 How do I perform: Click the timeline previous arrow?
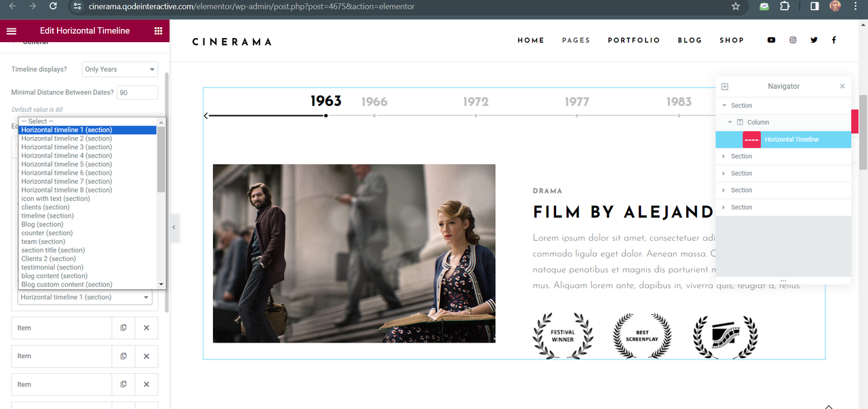pos(206,116)
